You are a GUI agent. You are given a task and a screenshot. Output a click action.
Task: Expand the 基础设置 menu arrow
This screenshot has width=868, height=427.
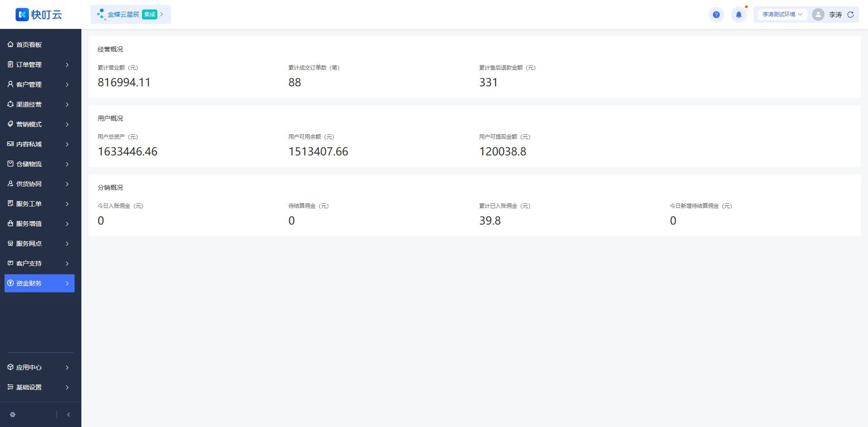coord(67,387)
